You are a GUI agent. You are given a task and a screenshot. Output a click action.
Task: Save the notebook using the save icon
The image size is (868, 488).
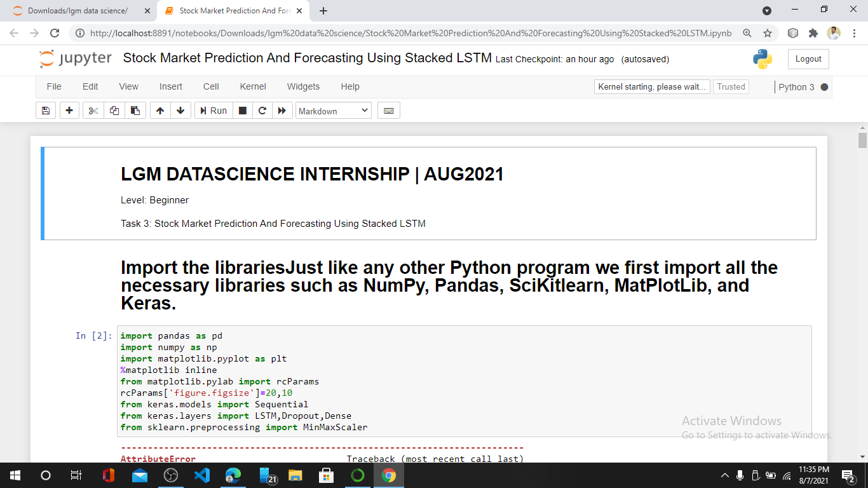(x=45, y=110)
